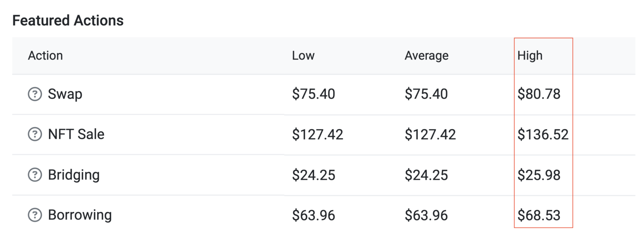Click the Swap low price value

314,94
